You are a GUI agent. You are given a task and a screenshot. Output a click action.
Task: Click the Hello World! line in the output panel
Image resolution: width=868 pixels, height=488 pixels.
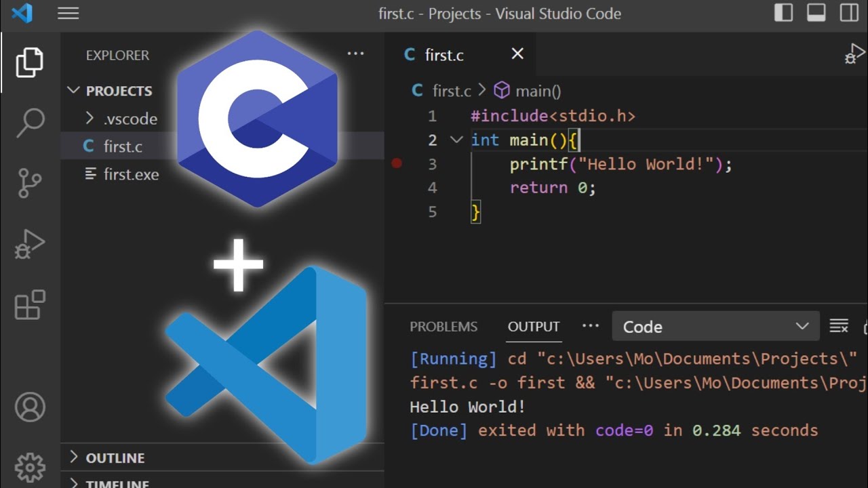tap(468, 407)
